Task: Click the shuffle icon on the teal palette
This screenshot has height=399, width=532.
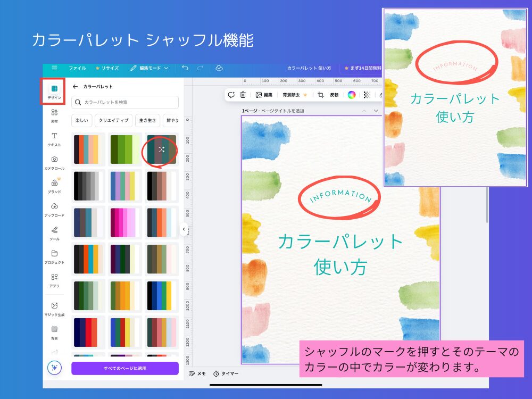Action: pos(162,150)
